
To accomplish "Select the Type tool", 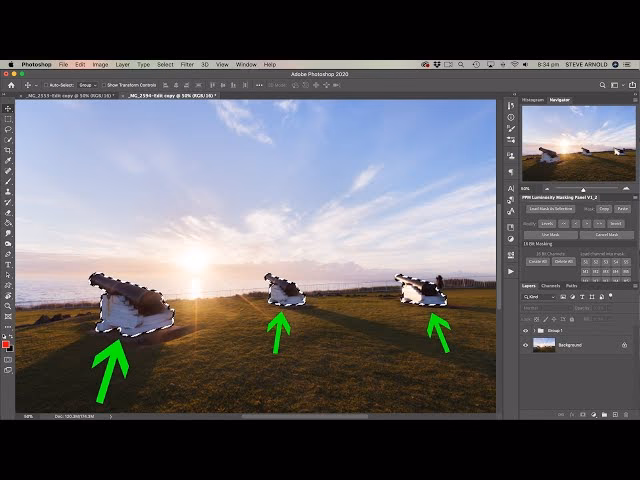I will click(x=8, y=264).
